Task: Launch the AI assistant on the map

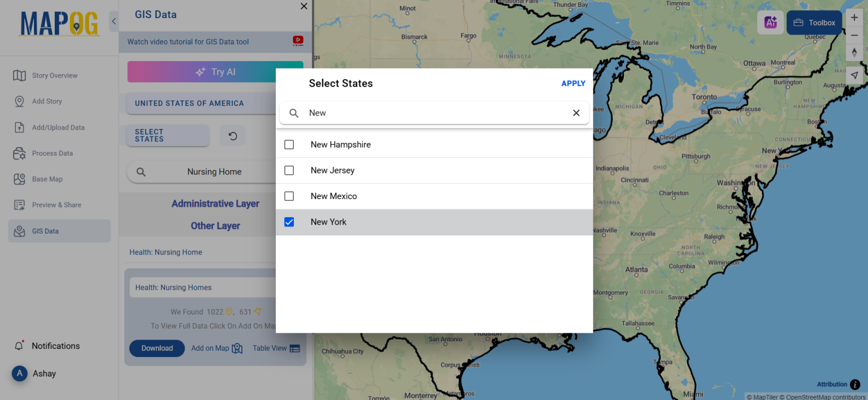Action: click(x=770, y=22)
